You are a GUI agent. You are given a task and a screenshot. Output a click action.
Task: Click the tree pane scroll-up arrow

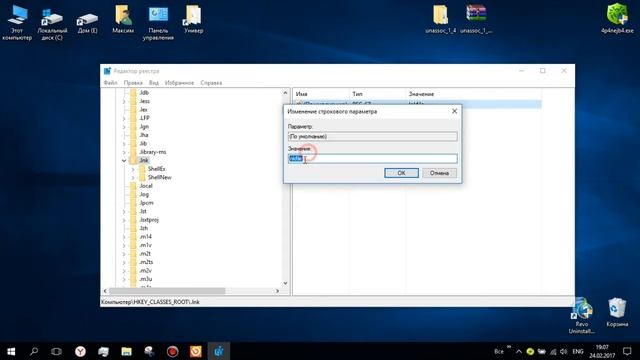pyautogui.click(x=285, y=93)
